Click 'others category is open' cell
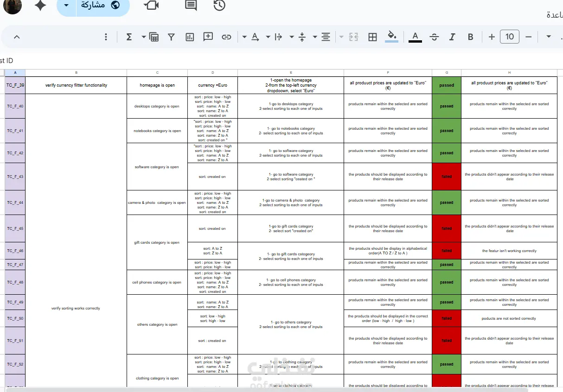Image resolution: width=563 pixels, height=392 pixels. pyautogui.click(x=157, y=324)
